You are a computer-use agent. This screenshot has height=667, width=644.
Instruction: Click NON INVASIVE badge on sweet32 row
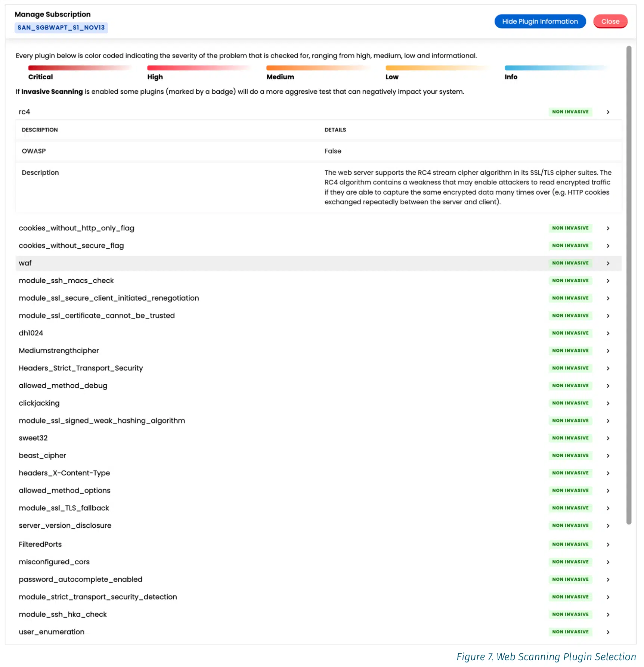coord(570,438)
